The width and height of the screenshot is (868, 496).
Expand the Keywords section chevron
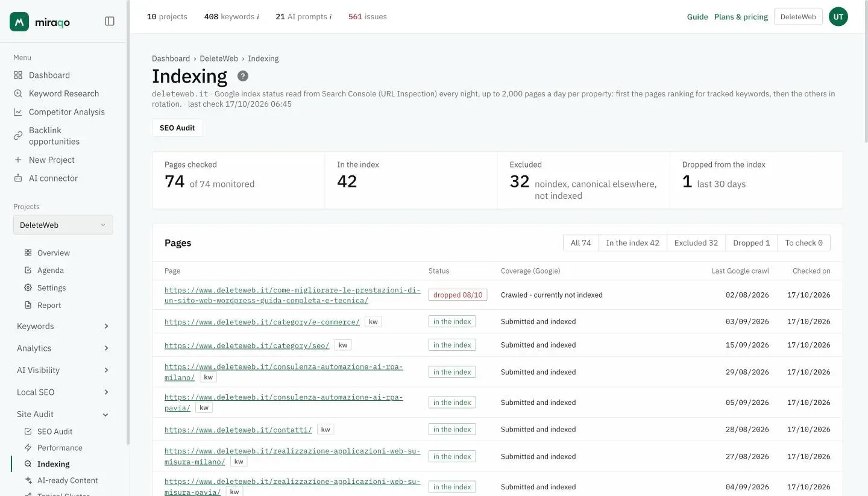106,327
